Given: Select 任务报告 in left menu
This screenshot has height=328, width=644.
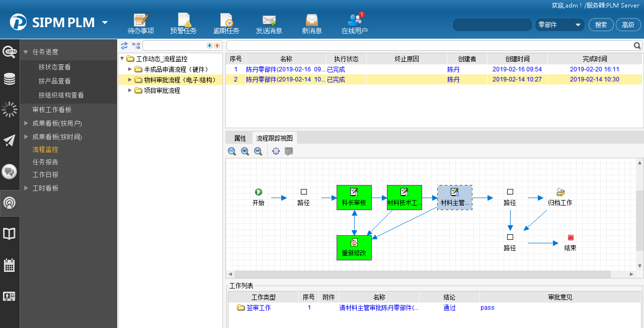Looking at the screenshot, I should click(45, 162).
